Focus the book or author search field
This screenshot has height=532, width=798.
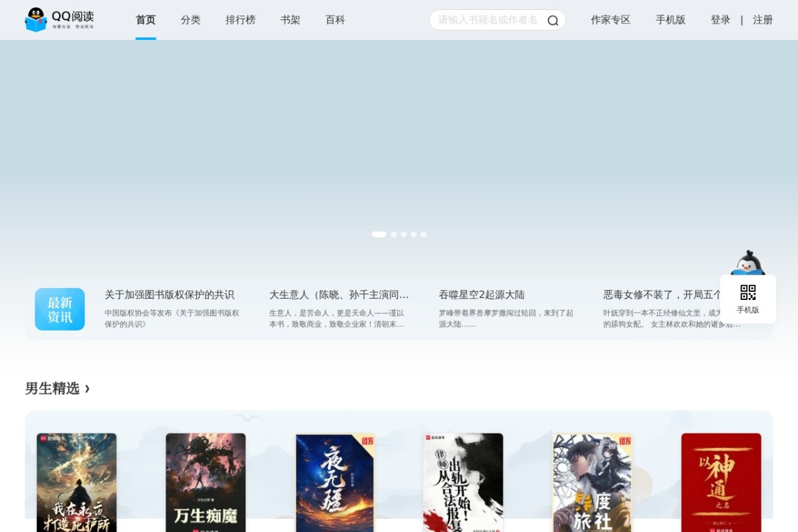[x=489, y=20]
